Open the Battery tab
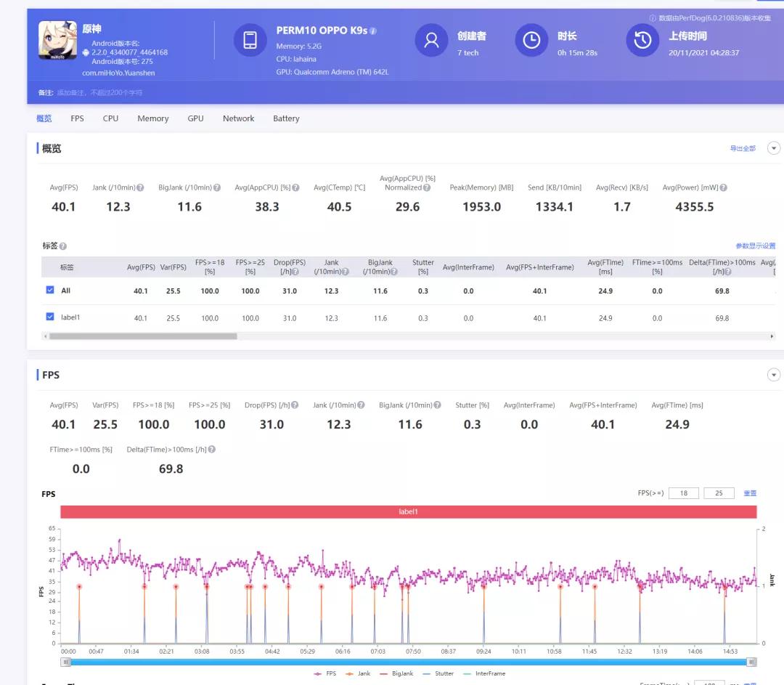This screenshot has width=784, height=685. (x=286, y=118)
